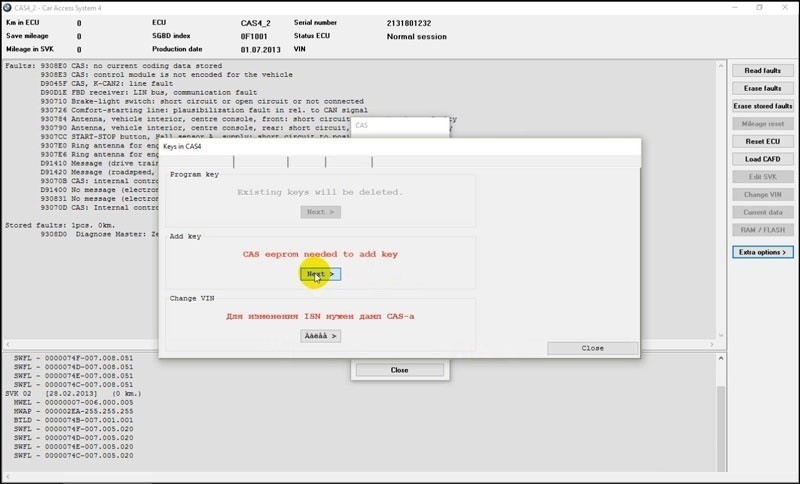Viewport: 800px width, 484px height.
Task: Click the Read faults button
Action: coord(763,70)
